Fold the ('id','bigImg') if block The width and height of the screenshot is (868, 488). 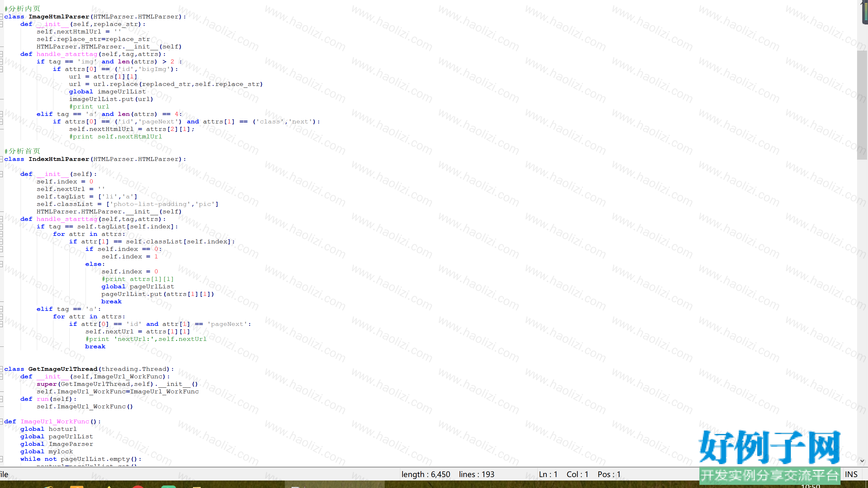coord(1,69)
